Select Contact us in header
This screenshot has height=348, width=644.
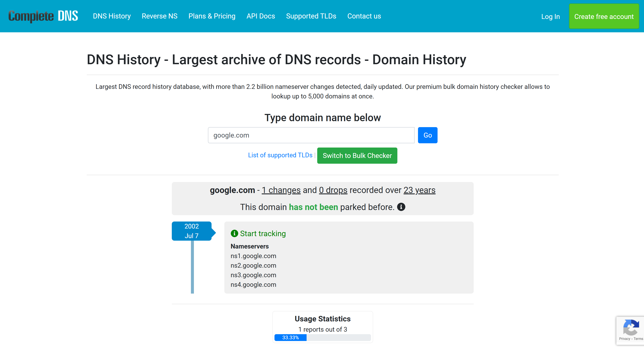tap(364, 16)
